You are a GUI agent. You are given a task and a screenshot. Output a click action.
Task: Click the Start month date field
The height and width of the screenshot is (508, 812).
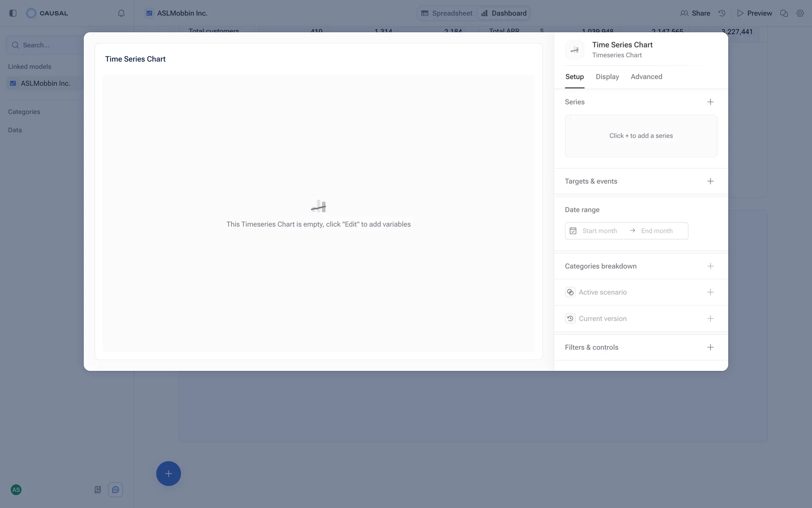point(599,231)
